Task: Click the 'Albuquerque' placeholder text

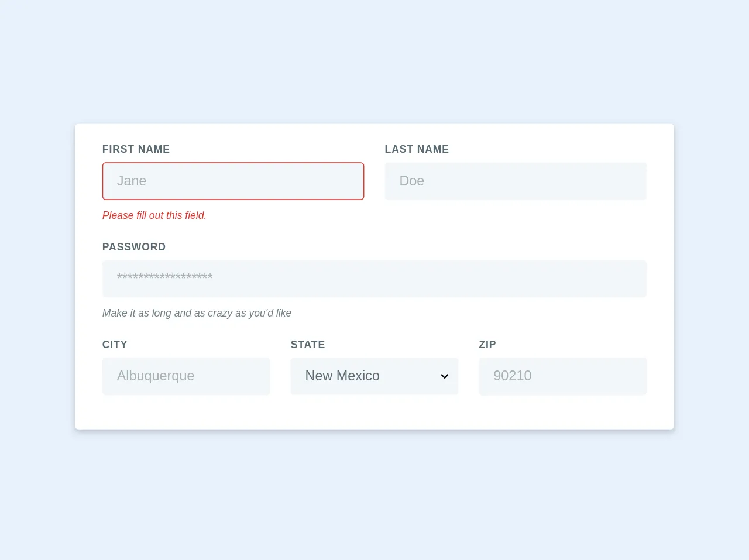Action: (156, 376)
